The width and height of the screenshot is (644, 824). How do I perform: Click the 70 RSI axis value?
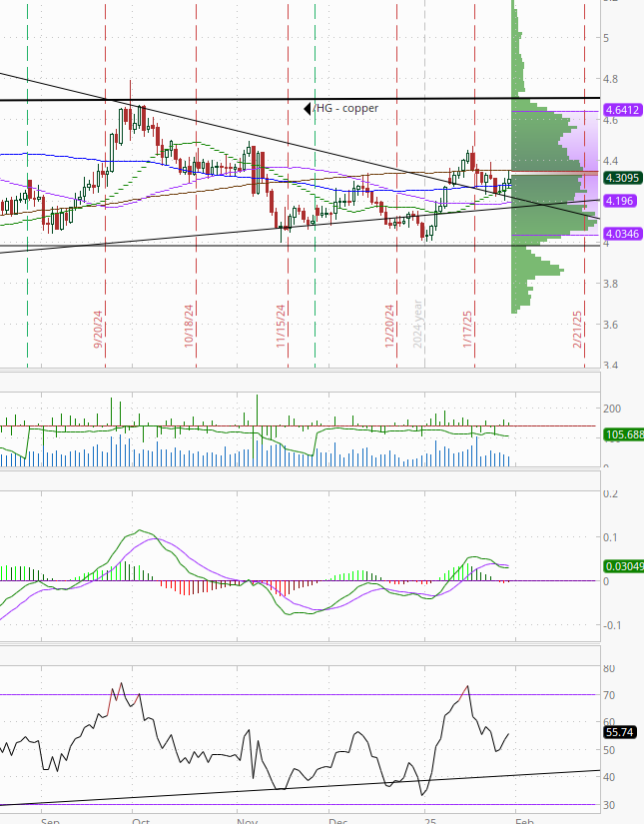pos(609,695)
